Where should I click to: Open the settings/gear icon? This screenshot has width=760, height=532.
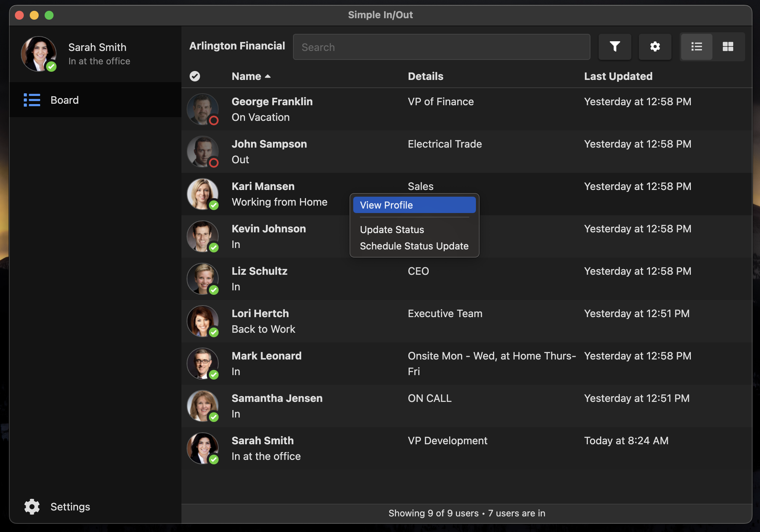coord(656,46)
